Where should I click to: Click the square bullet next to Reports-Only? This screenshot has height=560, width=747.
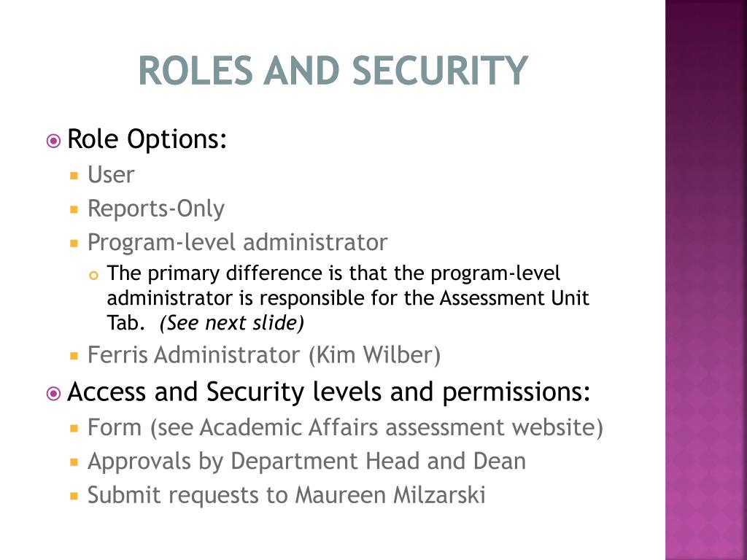pyautogui.click(x=74, y=209)
